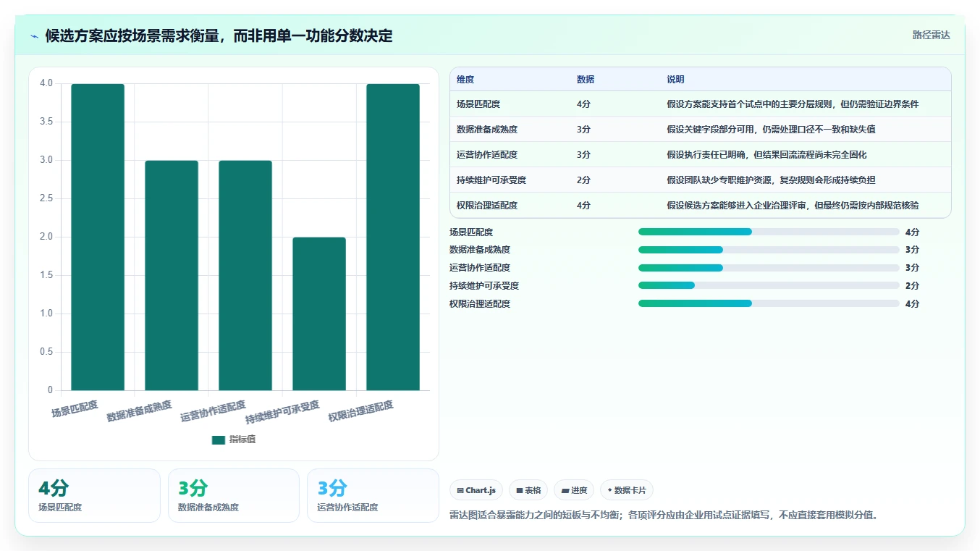Open the 3分 数据准备成熟度 data card
980x551 pixels.
(x=234, y=495)
